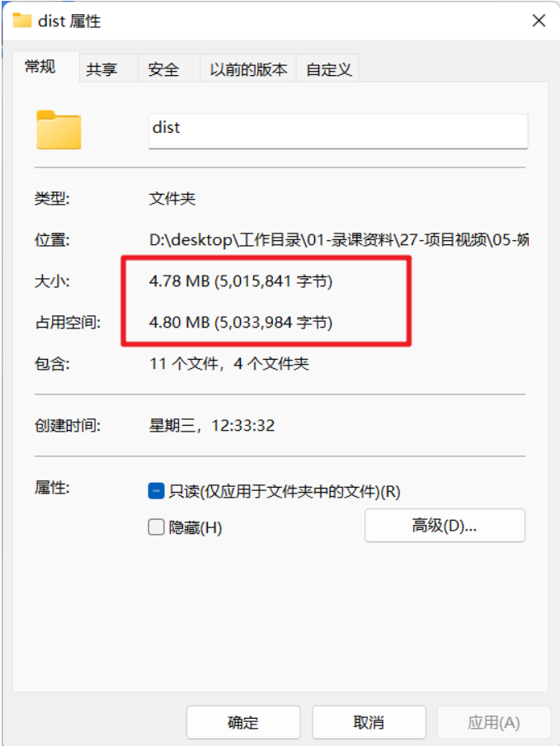
Task: Click the location path starting with D:\desktop
Action: pyautogui.click(x=338, y=240)
